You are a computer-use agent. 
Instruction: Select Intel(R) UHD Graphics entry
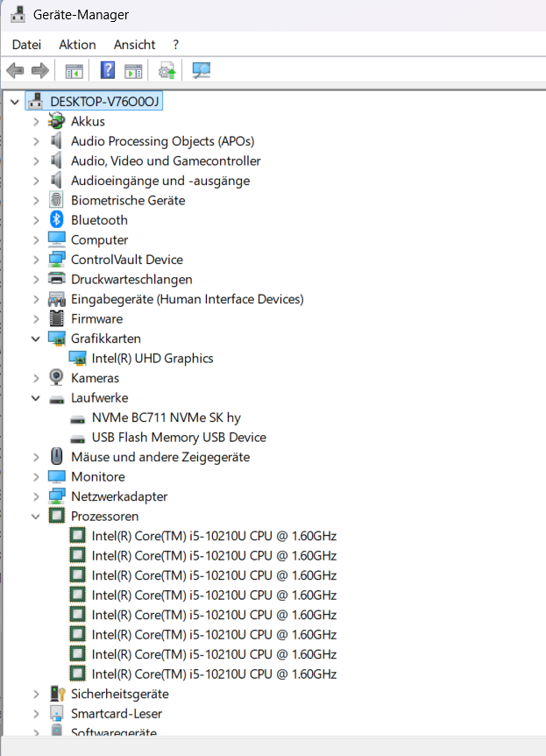click(152, 358)
